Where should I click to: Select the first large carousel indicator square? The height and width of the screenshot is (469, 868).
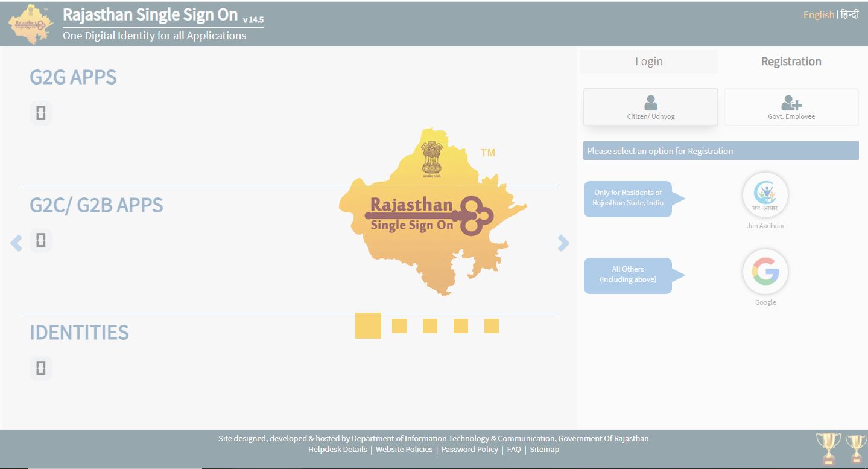tap(368, 326)
